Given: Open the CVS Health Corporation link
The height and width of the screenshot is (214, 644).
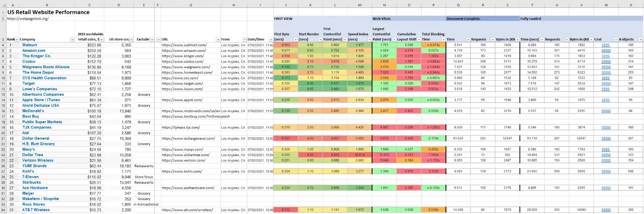Looking at the screenshot, I should (44, 78).
